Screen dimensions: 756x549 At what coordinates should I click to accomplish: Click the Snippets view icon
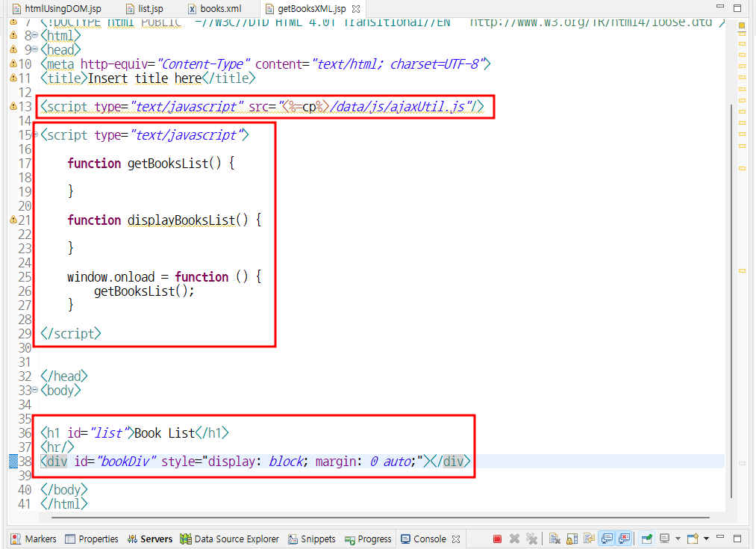[293, 539]
